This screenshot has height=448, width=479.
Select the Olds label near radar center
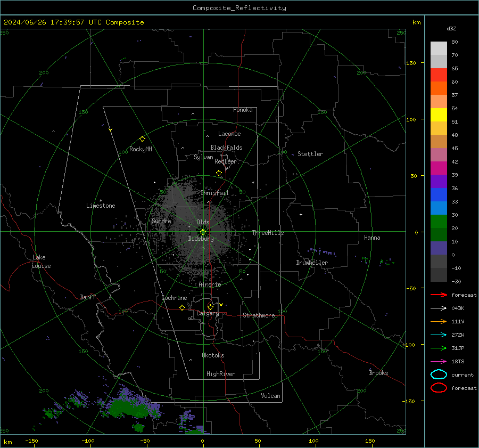click(203, 222)
